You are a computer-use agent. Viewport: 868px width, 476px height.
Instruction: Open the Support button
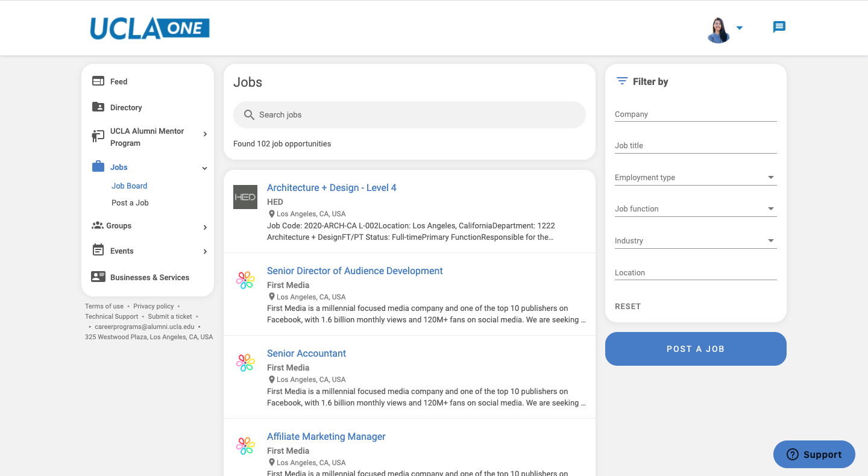[x=814, y=454]
